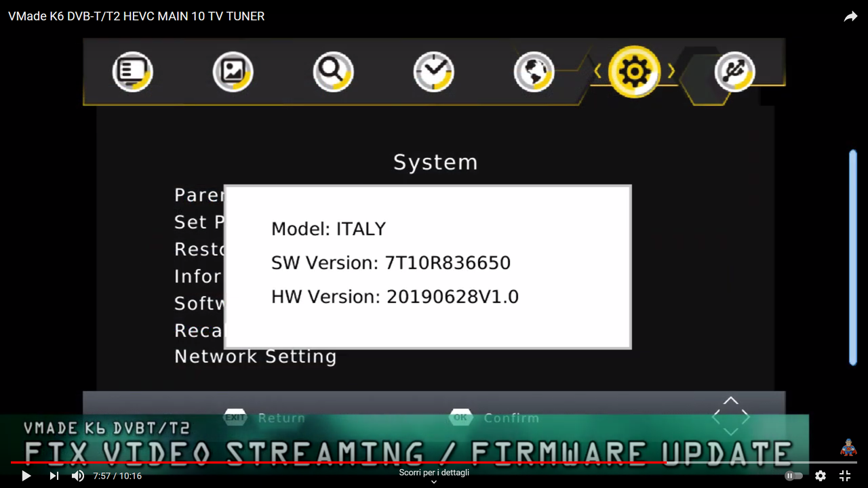868x488 pixels.
Task: Click left chevron beside System gear
Action: point(597,70)
